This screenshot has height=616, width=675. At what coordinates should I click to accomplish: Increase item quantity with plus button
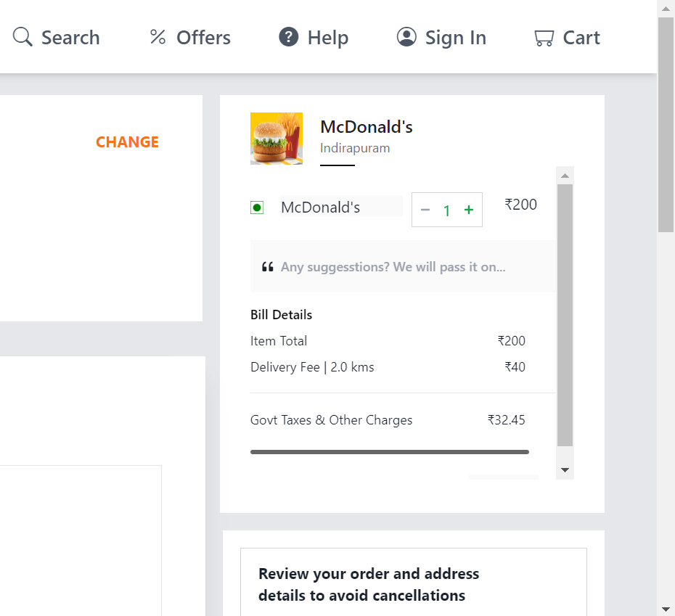coord(469,210)
